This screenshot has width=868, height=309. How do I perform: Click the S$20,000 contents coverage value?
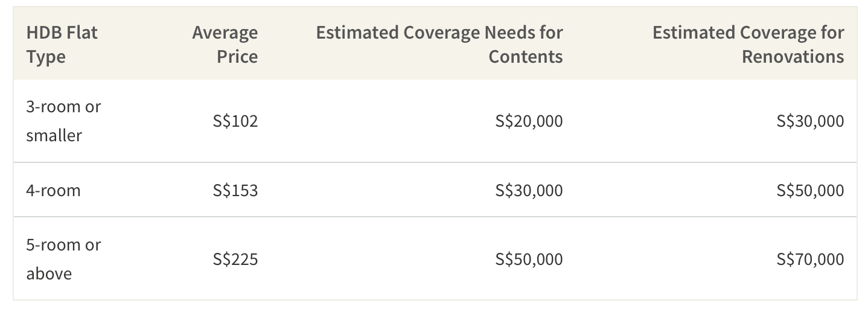(x=529, y=121)
